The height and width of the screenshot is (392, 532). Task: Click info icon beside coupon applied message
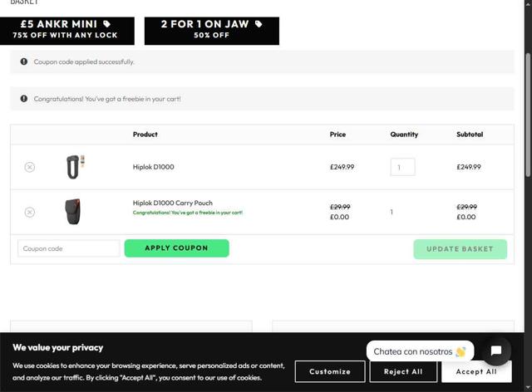(x=24, y=61)
